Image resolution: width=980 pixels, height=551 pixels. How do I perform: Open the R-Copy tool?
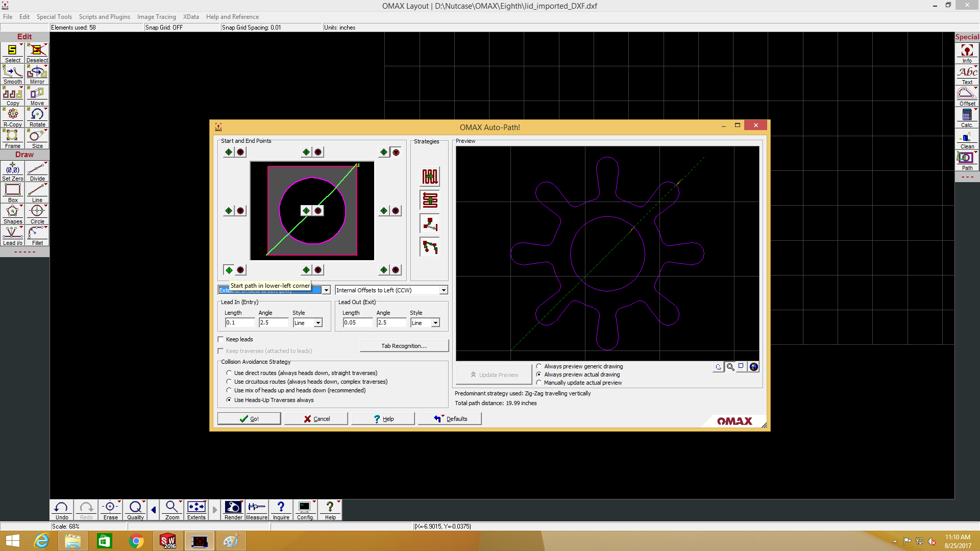(12, 118)
